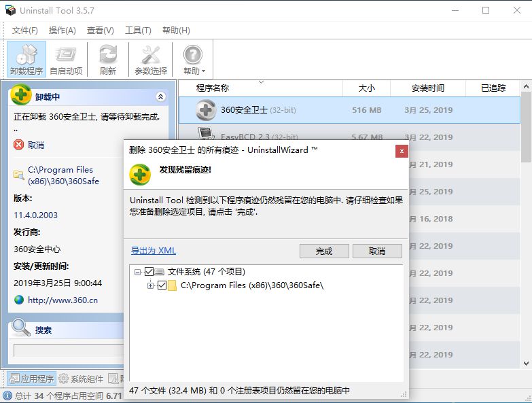Viewport: 532px width, 403px height.
Task: Click the 刷新 refresh toolbar icon
Action: point(108,59)
